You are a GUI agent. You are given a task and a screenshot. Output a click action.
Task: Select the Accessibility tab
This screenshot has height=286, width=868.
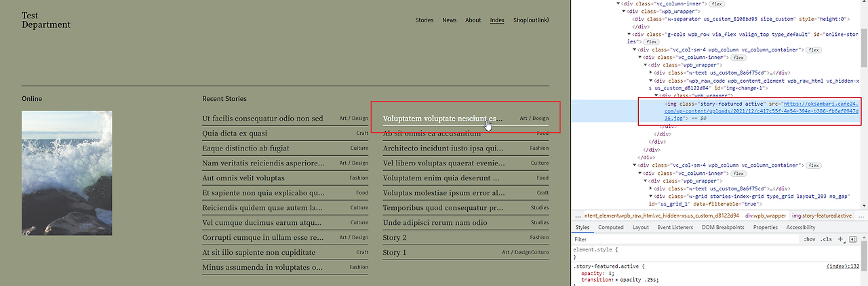click(x=801, y=228)
